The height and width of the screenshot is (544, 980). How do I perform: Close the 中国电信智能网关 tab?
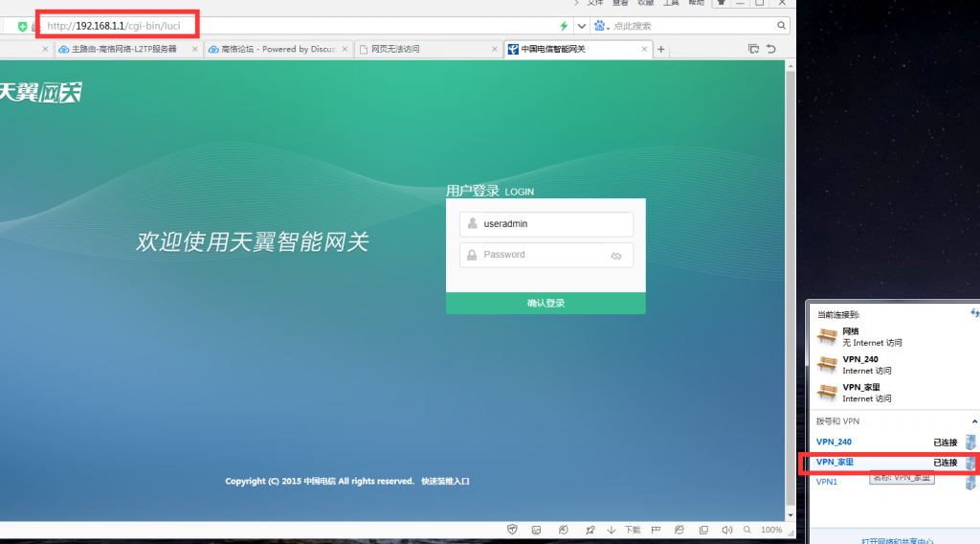[x=644, y=49]
